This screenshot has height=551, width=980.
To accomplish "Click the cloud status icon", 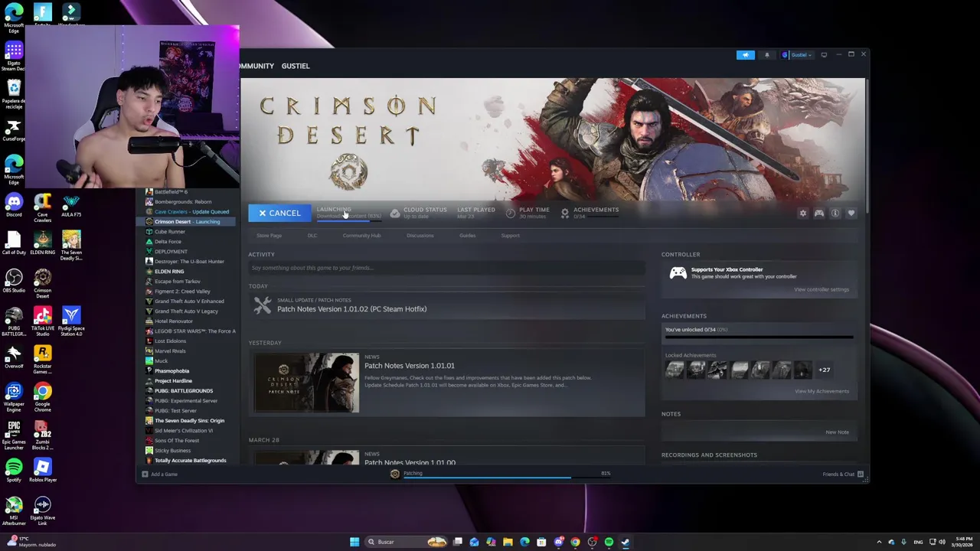I will click(x=394, y=214).
